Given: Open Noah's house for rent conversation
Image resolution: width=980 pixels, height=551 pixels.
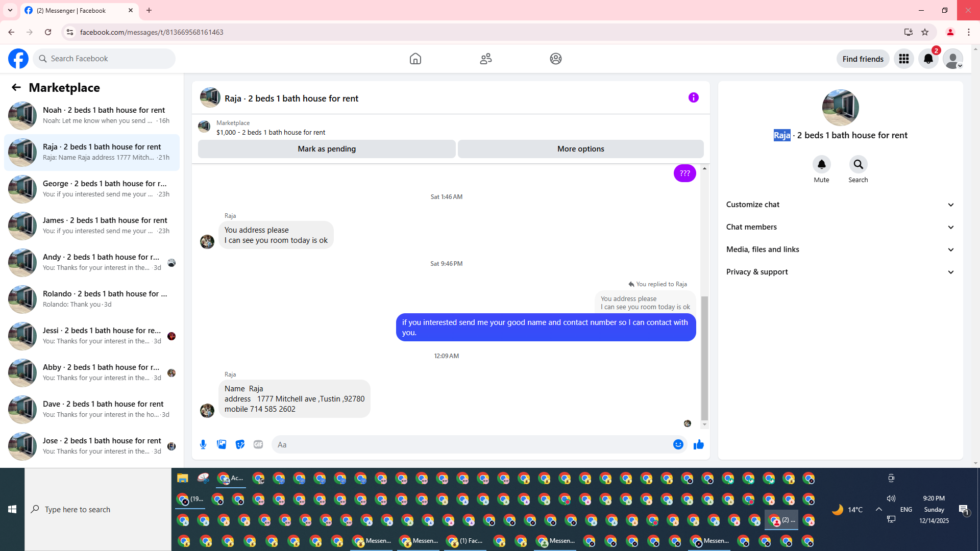Looking at the screenshot, I should pos(92,115).
